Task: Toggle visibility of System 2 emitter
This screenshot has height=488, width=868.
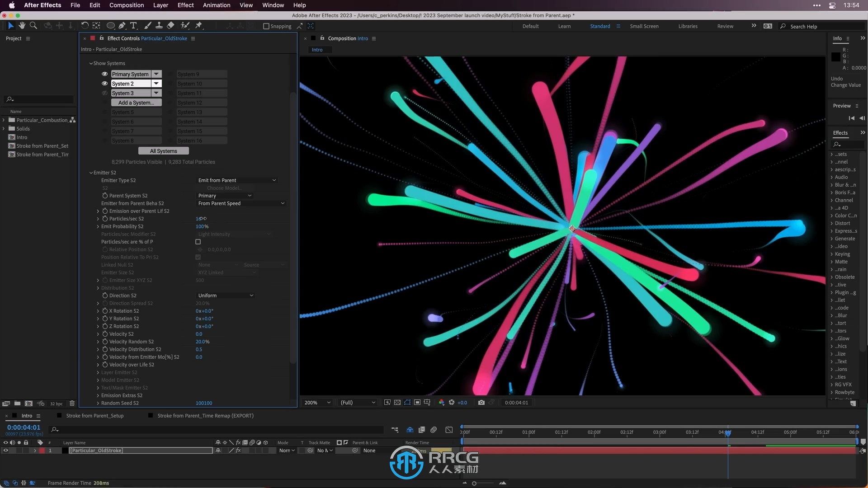Action: [105, 84]
